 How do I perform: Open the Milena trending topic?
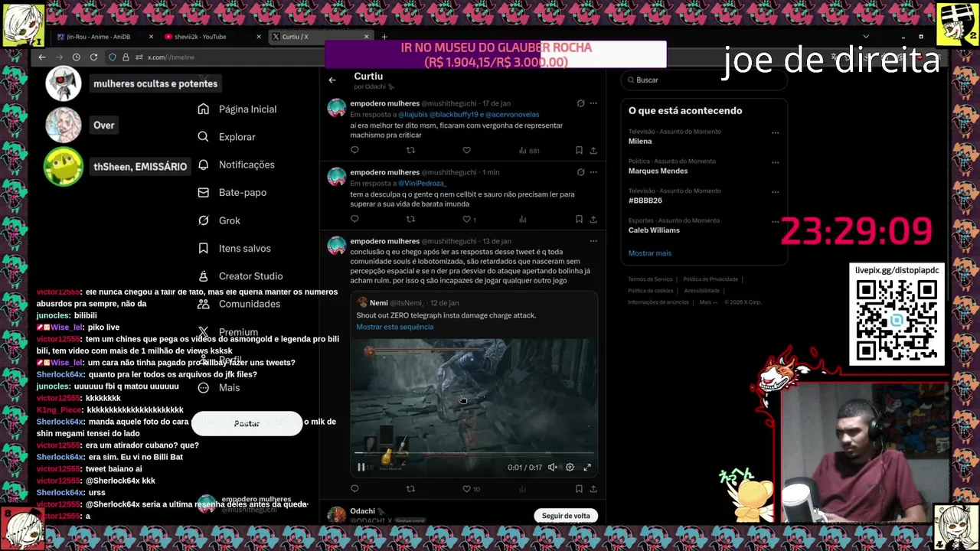[x=704, y=136]
